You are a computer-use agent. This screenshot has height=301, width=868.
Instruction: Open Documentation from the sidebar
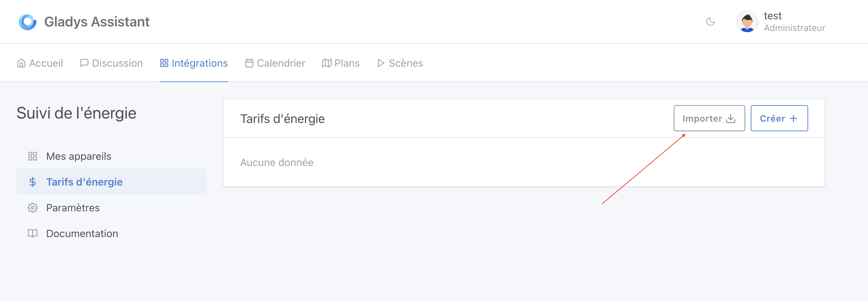pyautogui.click(x=82, y=234)
